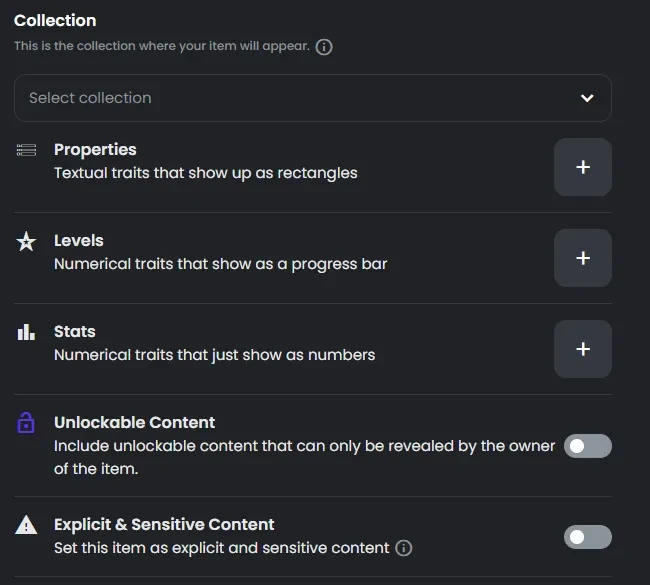Open the Select collection dropdown
This screenshot has width=650, height=585.
click(313, 98)
